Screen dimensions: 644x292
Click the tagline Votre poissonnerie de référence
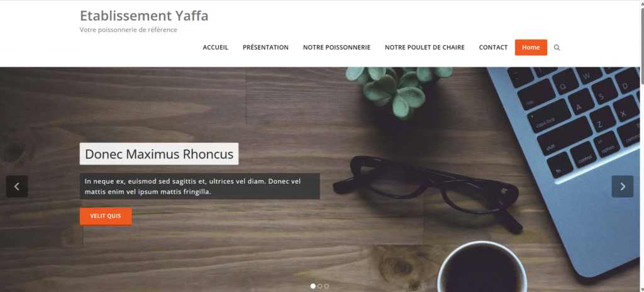point(128,30)
